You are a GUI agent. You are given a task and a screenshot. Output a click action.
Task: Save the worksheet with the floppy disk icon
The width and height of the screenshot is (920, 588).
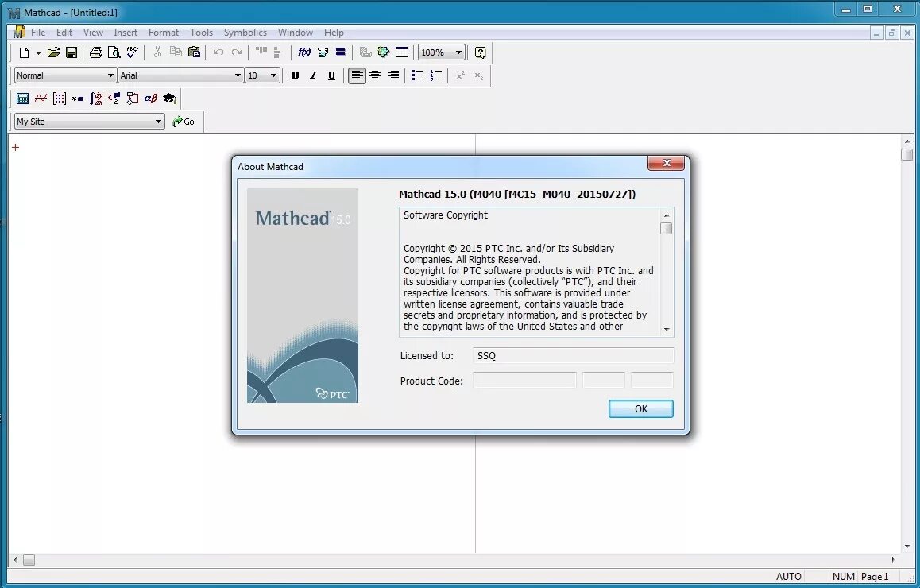coord(72,52)
